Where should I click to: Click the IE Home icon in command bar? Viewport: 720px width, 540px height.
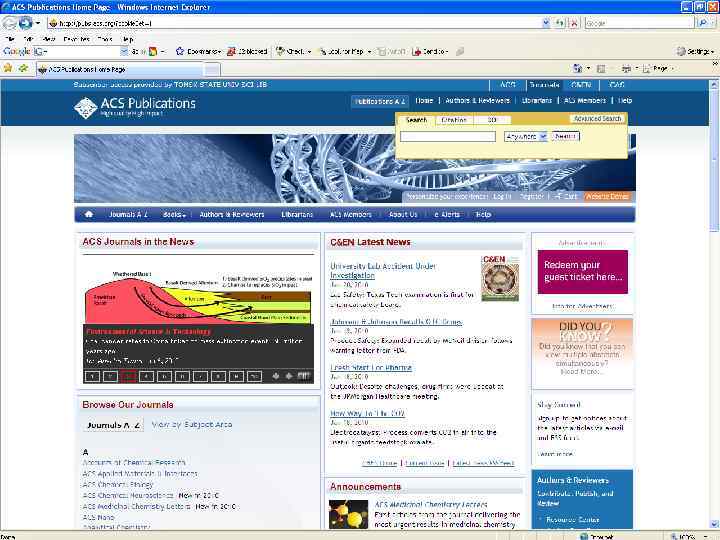pos(577,68)
